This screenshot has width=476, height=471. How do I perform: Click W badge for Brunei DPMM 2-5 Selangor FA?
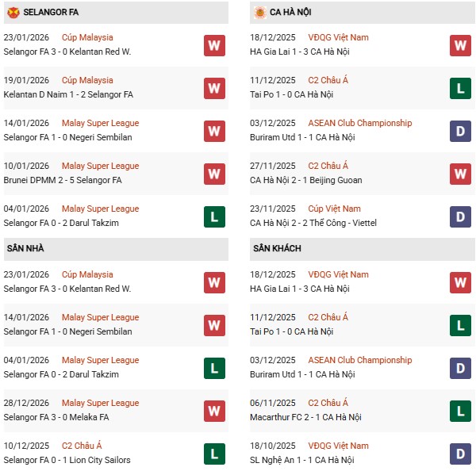pos(213,174)
